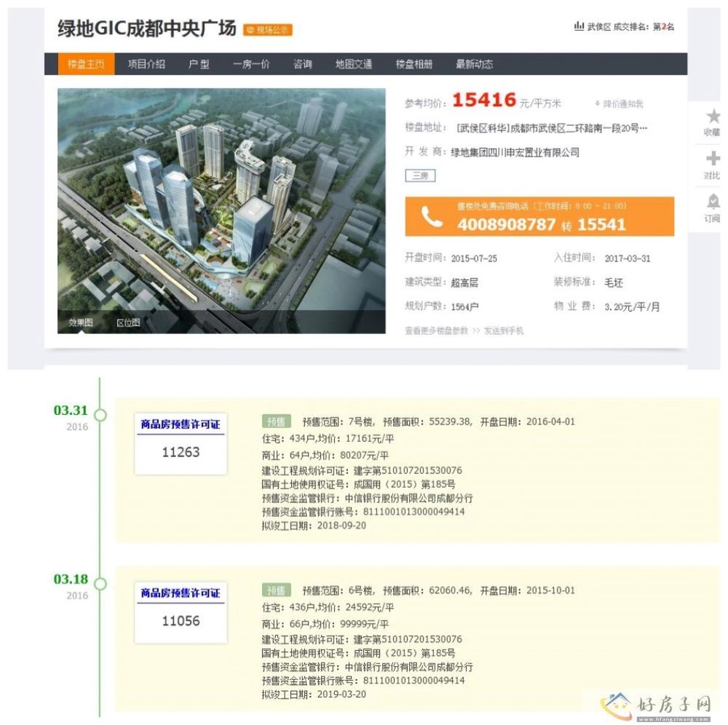Open the 一房一价 tab
Screen dimensions: 728x725
click(x=251, y=64)
